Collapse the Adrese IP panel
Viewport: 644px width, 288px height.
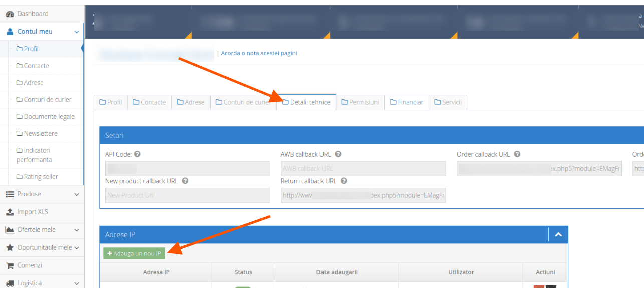[x=558, y=234]
